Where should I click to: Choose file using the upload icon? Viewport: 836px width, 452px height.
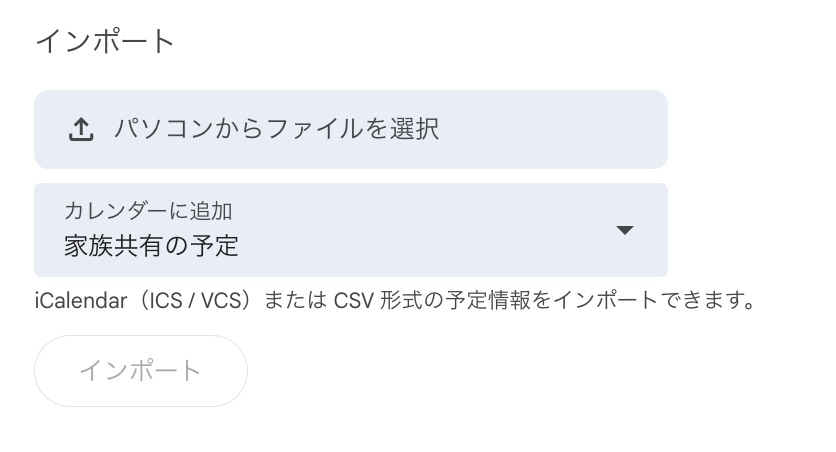coord(81,129)
